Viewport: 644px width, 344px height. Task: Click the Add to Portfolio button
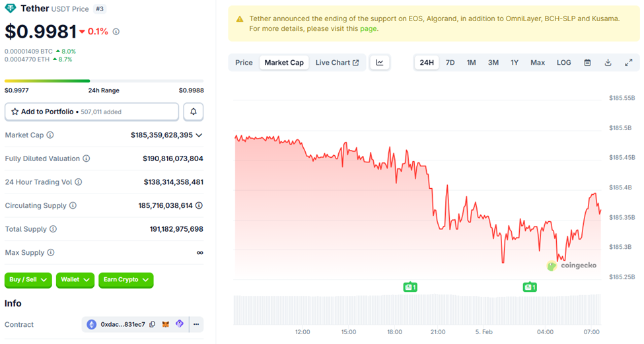point(92,112)
